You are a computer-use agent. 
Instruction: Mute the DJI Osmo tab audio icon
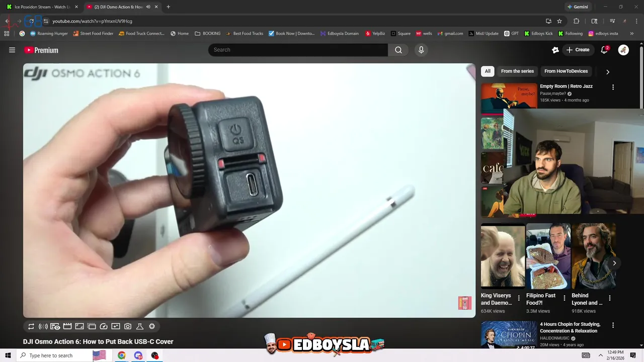tap(148, 7)
